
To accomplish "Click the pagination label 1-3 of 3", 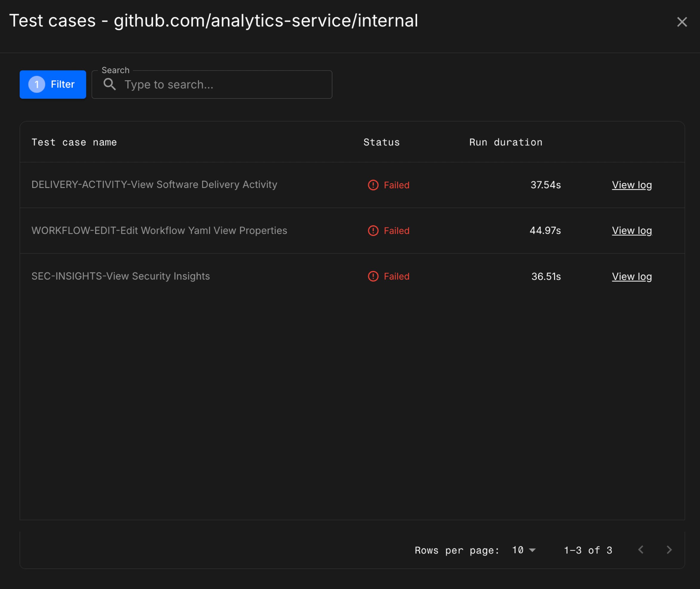I will 588,550.
